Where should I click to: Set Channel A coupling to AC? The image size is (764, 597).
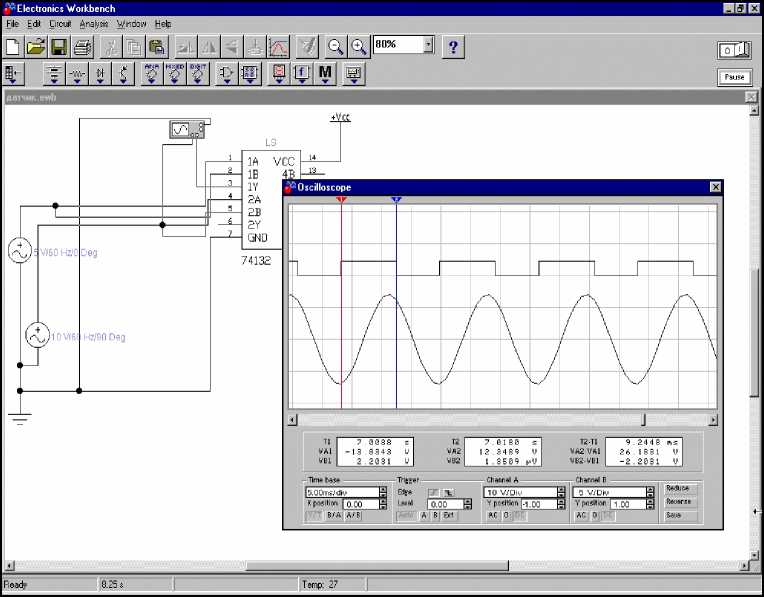point(492,516)
